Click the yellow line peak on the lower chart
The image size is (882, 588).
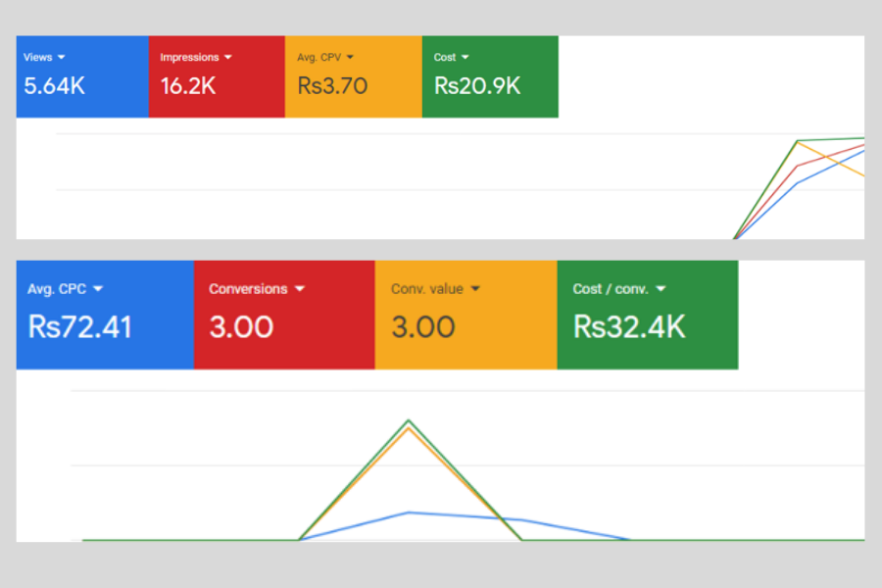pos(409,428)
